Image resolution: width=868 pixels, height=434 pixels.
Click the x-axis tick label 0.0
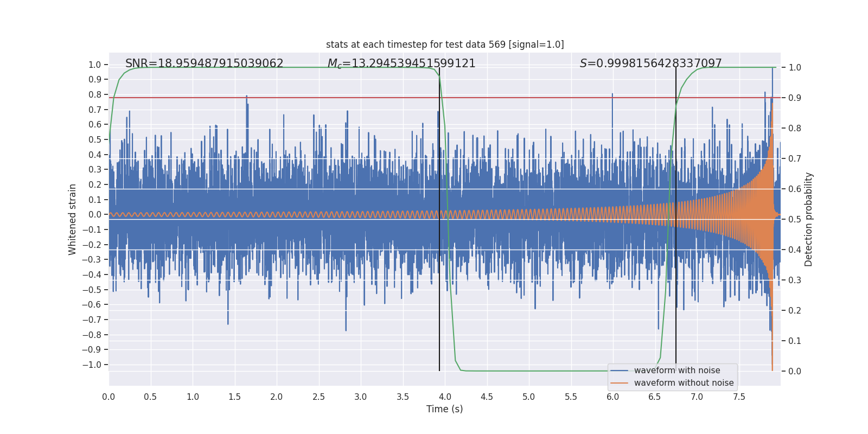click(x=108, y=397)
